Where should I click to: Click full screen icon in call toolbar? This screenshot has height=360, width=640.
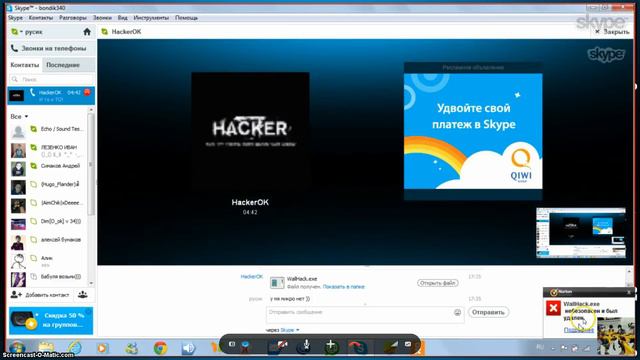click(x=408, y=344)
